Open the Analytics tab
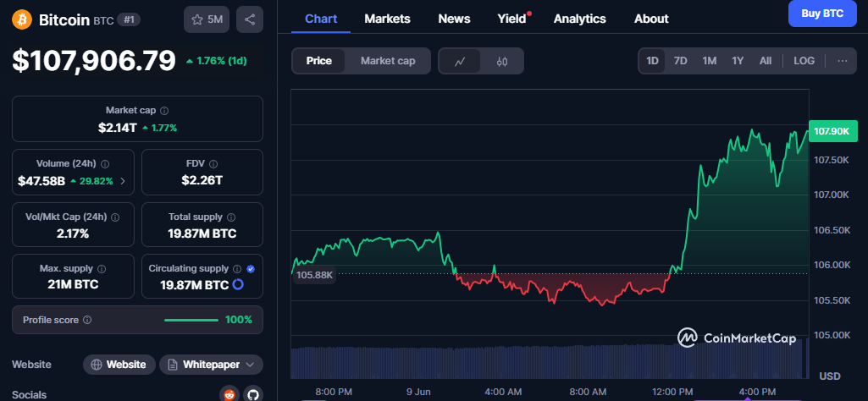The width and height of the screenshot is (868, 401). click(579, 19)
